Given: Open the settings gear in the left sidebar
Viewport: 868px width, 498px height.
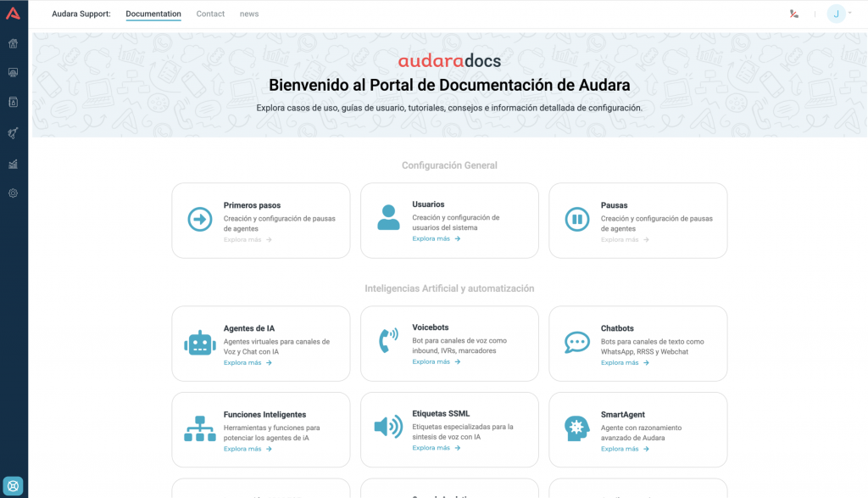Looking at the screenshot, I should coord(13,193).
